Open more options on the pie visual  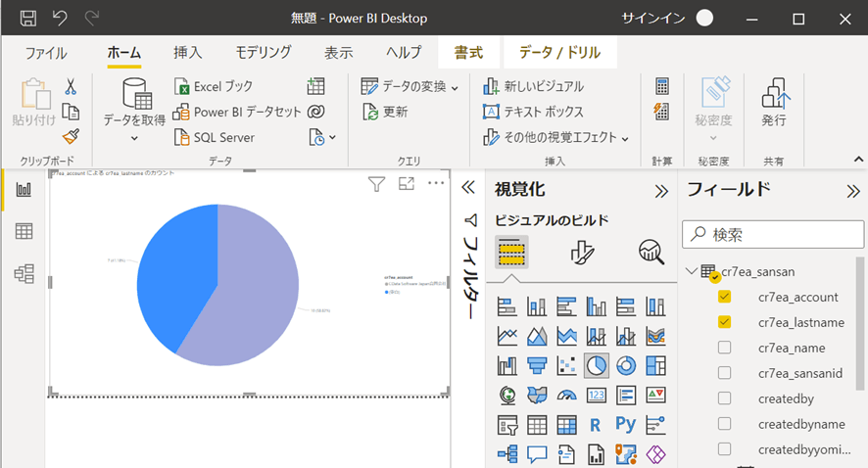pos(436,183)
